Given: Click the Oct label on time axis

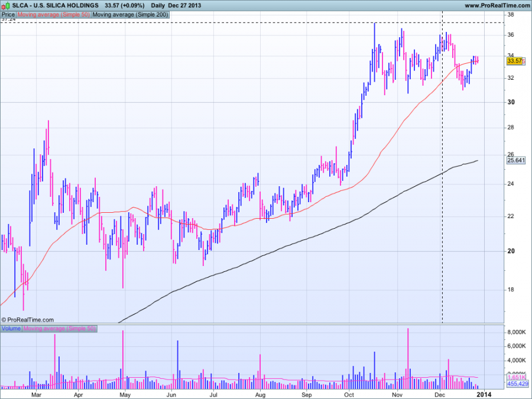Looking at the screenshot, I should click(x=349, y=395).
